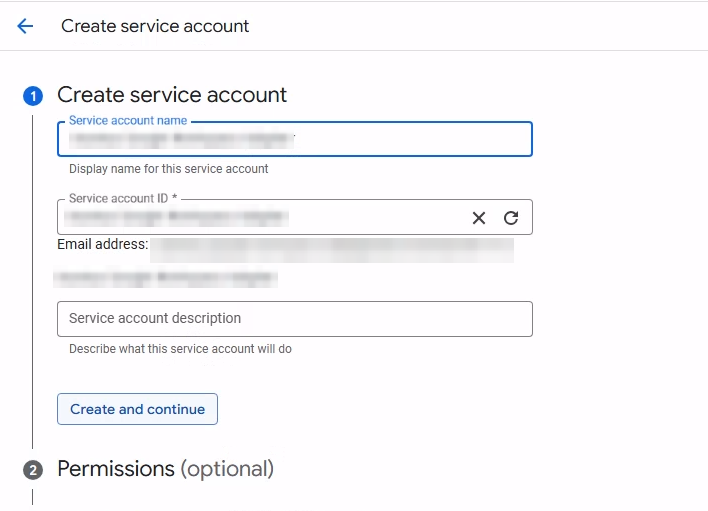Click the blurred text line below Email address
This screenshot has height=511, width=708.
[166, 275]
